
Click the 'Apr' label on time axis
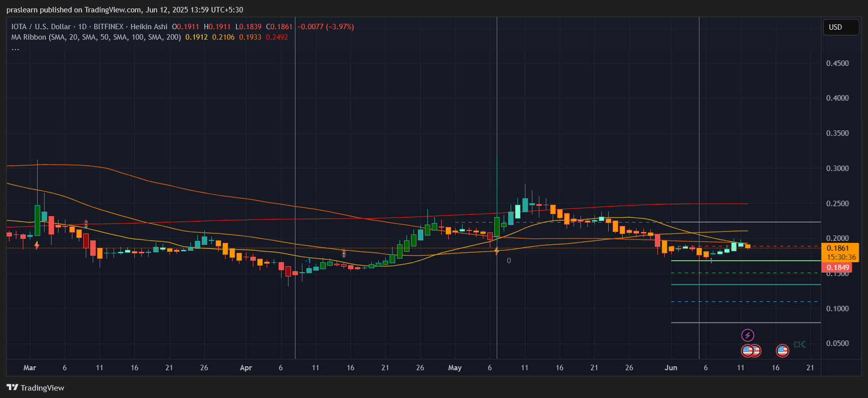[x=246, y=368]
